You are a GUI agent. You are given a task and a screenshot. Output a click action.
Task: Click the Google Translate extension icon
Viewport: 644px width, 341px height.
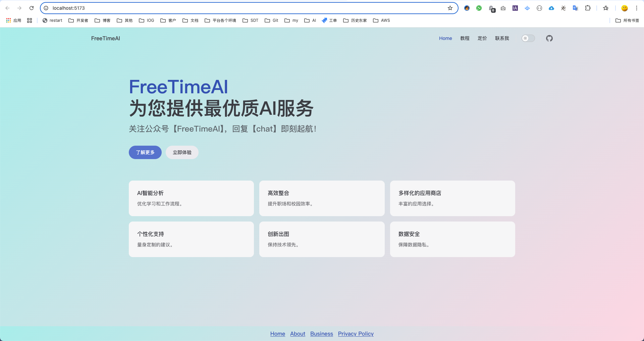575,8
